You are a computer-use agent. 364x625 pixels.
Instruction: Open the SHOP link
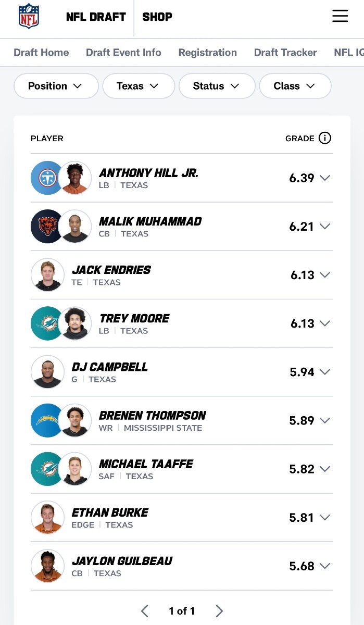pyautogui.click(x=157, y=17)
